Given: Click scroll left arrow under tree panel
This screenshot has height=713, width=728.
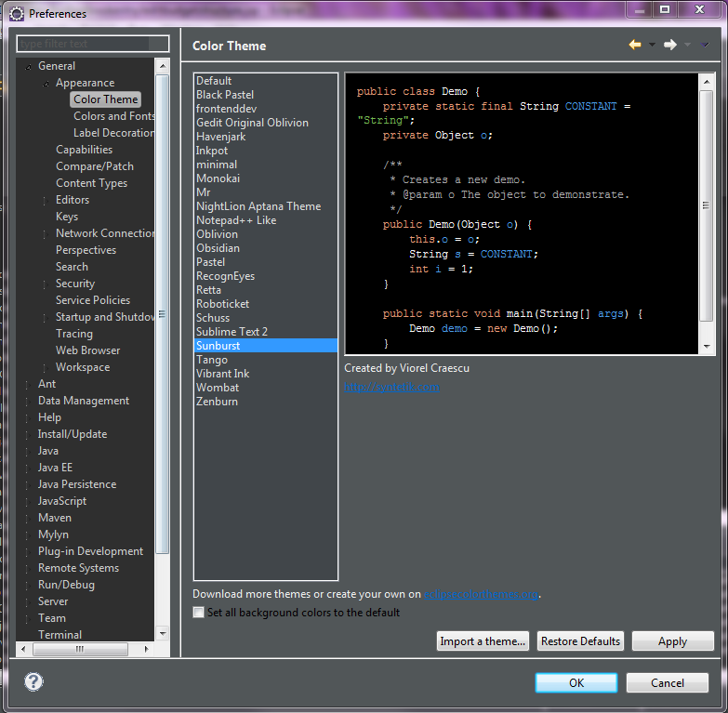Looking at the screenshot, I should click(x=23, y=649).
